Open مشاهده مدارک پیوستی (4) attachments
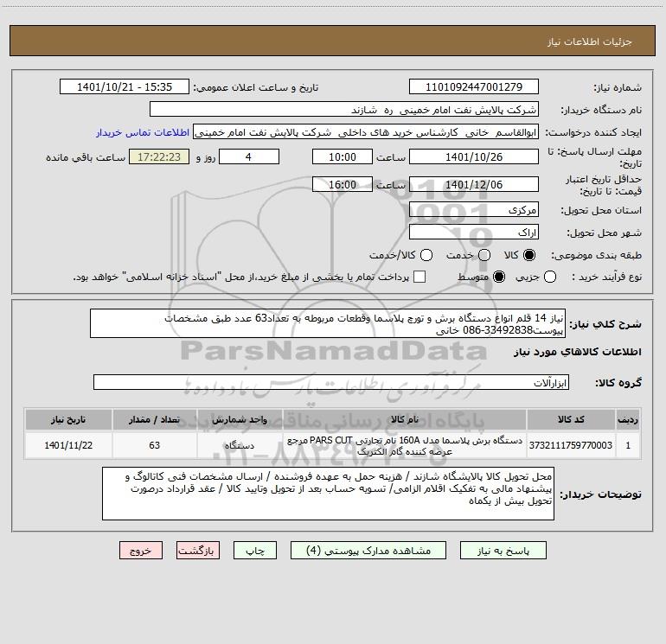Viewport: 666px width, 644px height. tap(368, 551)
